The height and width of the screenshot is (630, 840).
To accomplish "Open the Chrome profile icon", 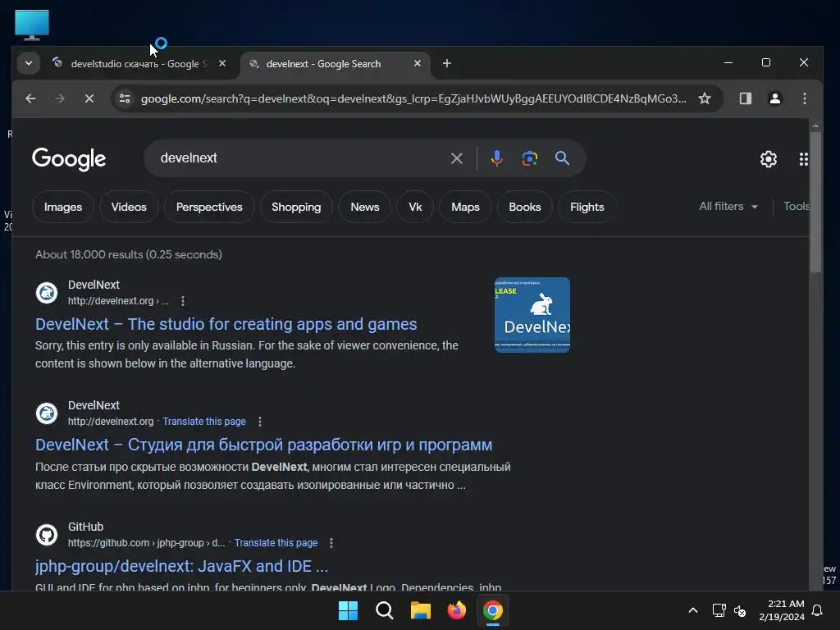I will tap(774, 98).
